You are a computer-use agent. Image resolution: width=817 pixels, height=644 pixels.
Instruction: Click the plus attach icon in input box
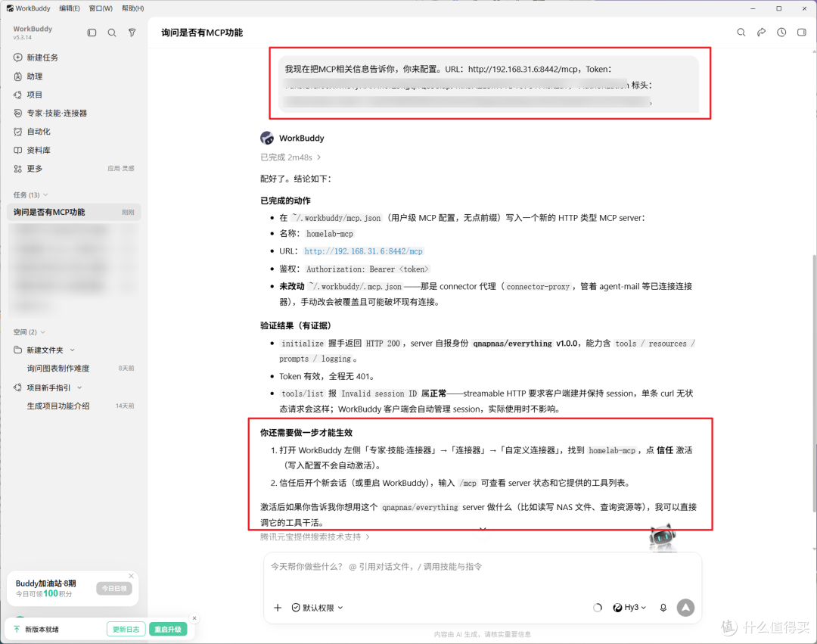point(278,608)
